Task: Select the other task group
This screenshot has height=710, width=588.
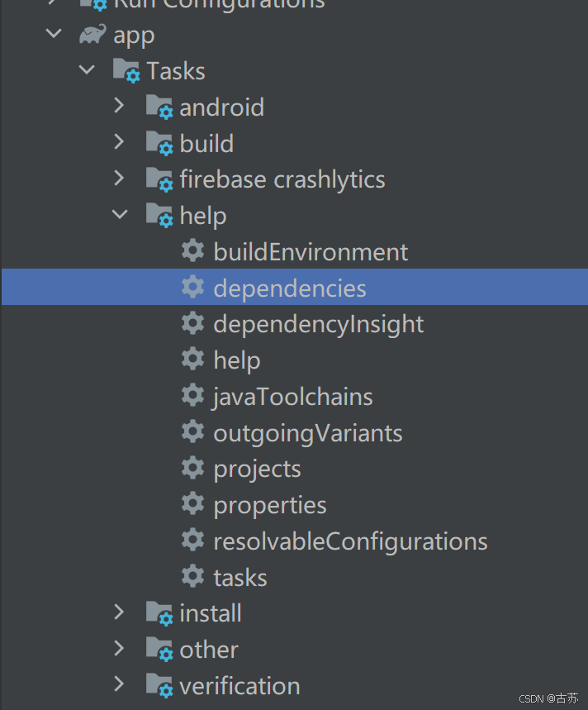Action: point(208,649)
